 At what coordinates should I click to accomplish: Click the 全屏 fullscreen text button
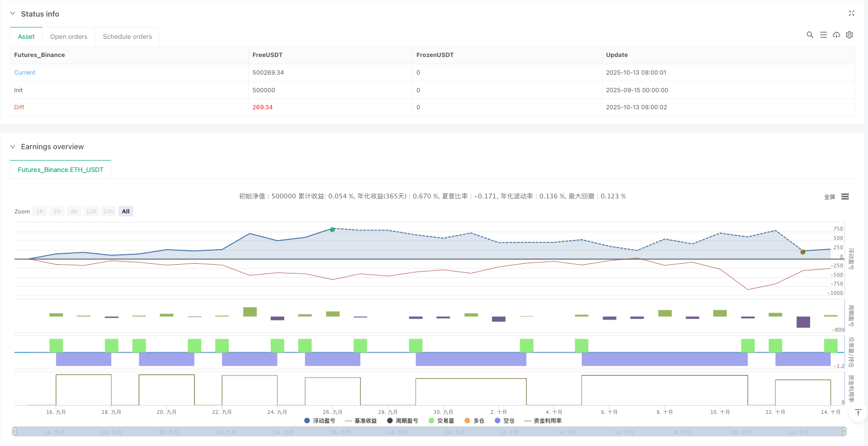tap(830, 197)
